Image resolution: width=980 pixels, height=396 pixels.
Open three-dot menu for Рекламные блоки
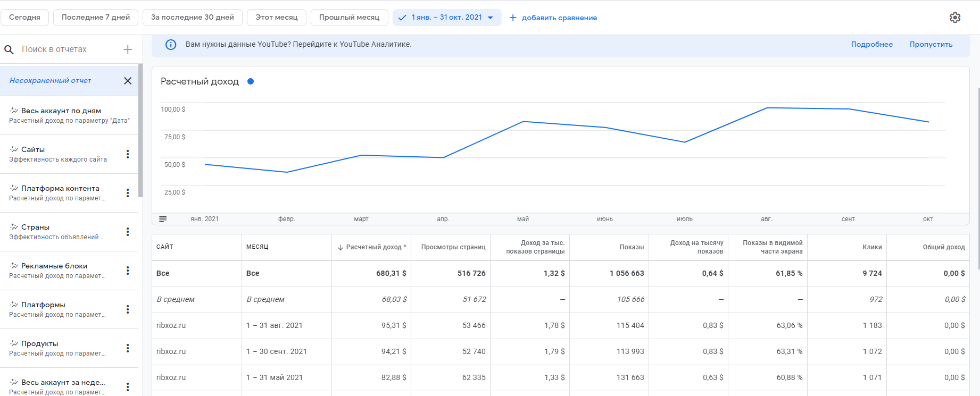128,271
